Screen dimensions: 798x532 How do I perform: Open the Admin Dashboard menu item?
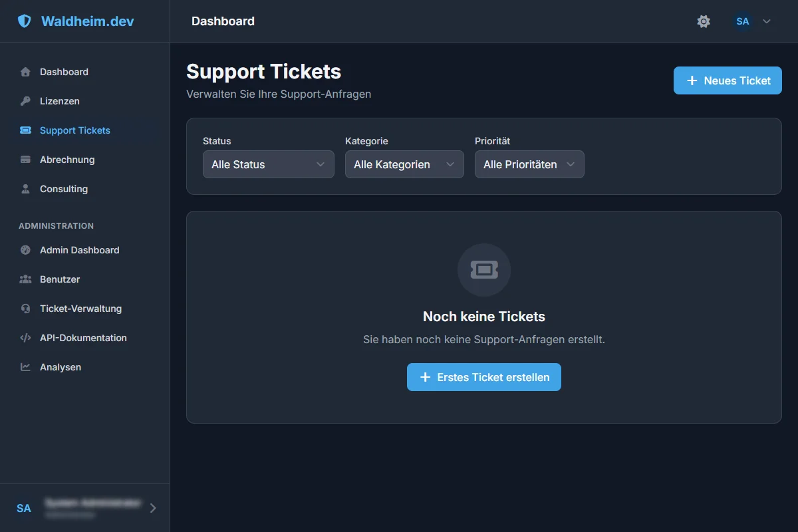pos(79,250)
